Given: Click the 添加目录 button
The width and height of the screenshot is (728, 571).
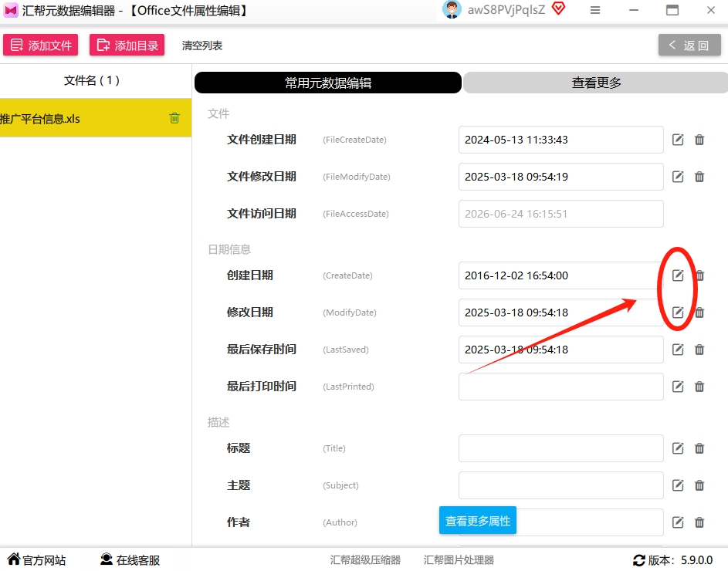Looking at the screenshot, I should coord(127,45).
